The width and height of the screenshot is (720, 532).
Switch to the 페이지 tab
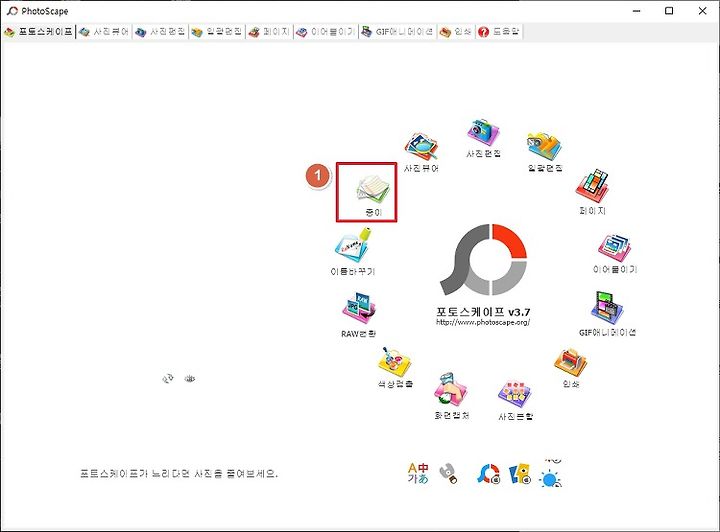coord(270,32)
